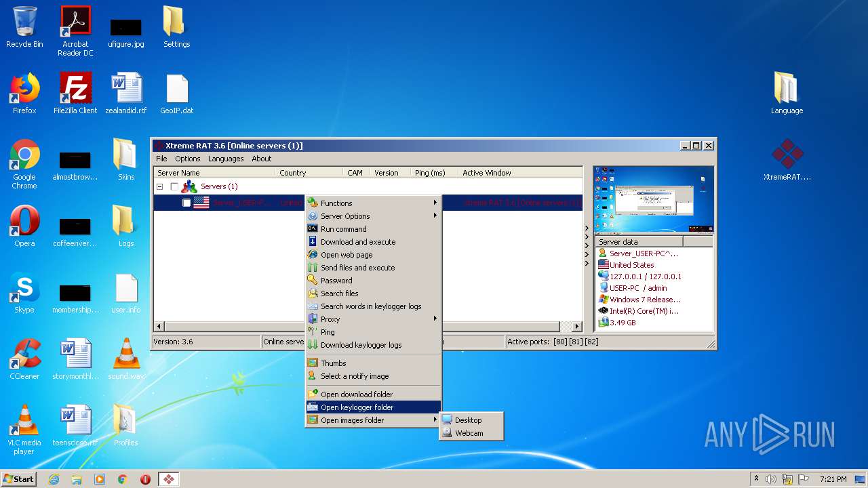Screen dimensions: 868x488
Task: Collapse the Servers (1) tree node
Action: (160, 186)
